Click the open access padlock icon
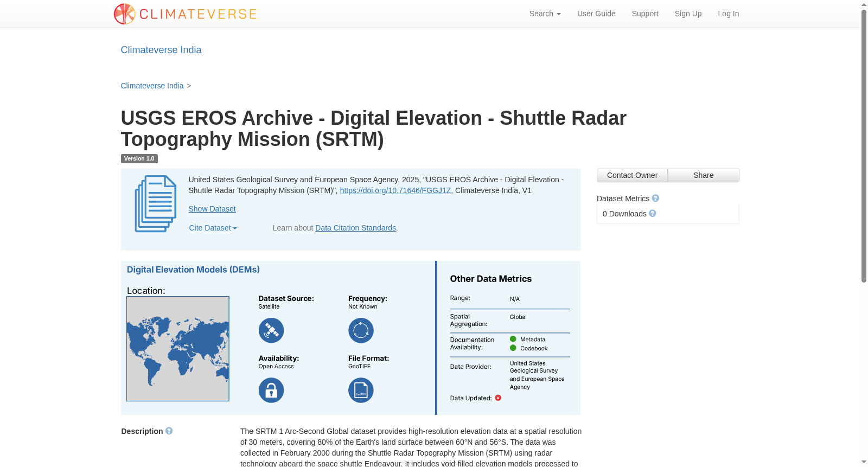 coord(271,390)
